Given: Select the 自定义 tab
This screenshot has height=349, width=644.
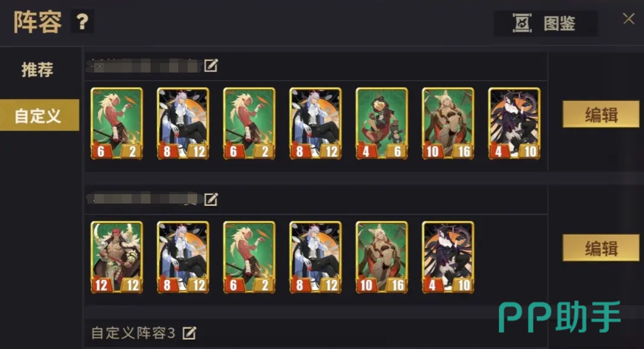Looking at the screenshot, I should click(39, 115).
